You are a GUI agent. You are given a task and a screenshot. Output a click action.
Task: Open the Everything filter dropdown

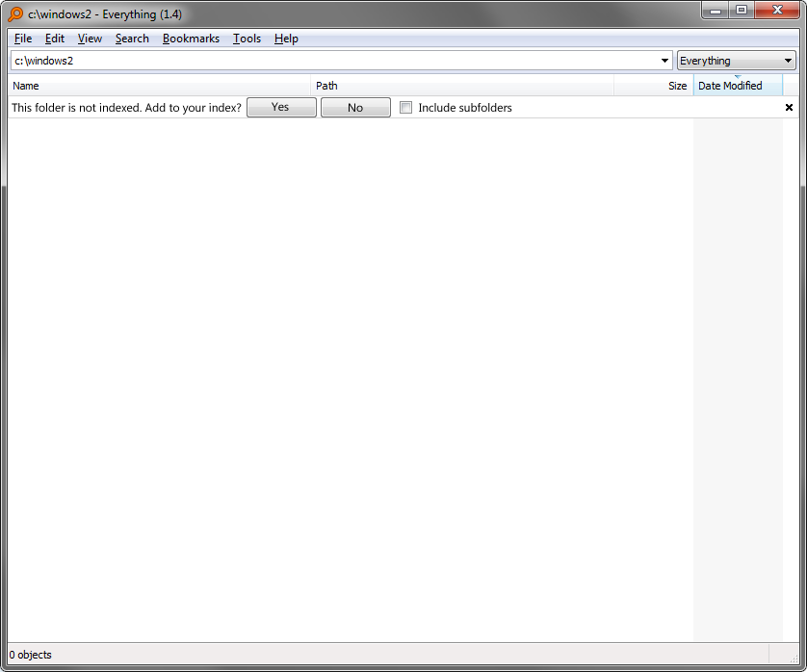pyautogui.click(x=737, y=61)
